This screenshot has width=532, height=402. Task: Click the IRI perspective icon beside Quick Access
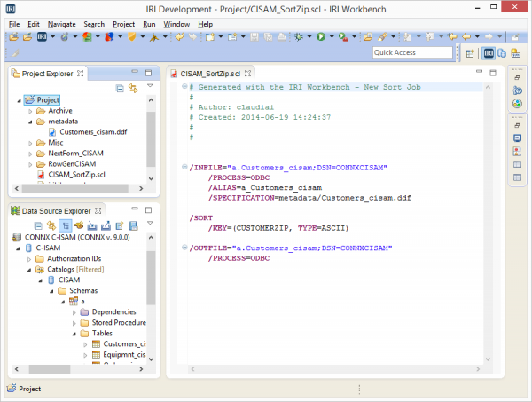click(489, 52)
